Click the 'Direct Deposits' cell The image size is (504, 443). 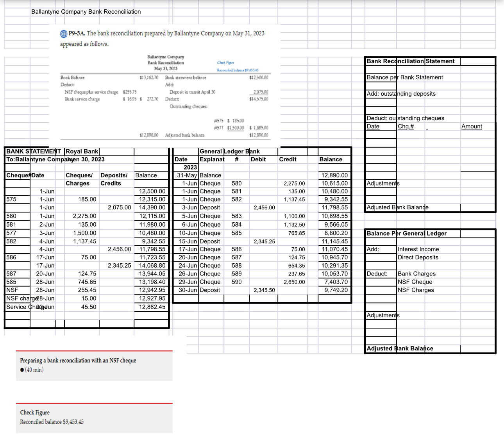[x=418, y=257]
